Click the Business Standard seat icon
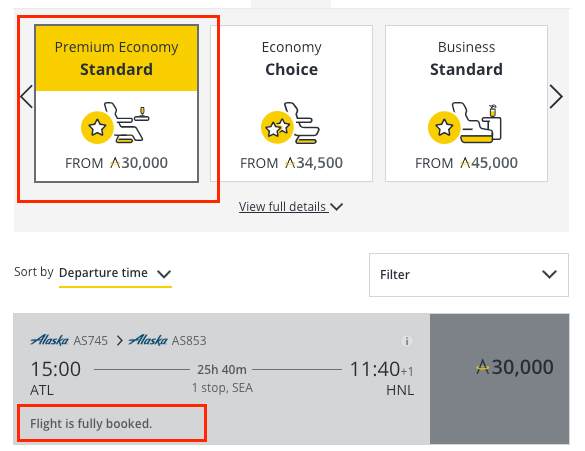 (x=465, y=123)
